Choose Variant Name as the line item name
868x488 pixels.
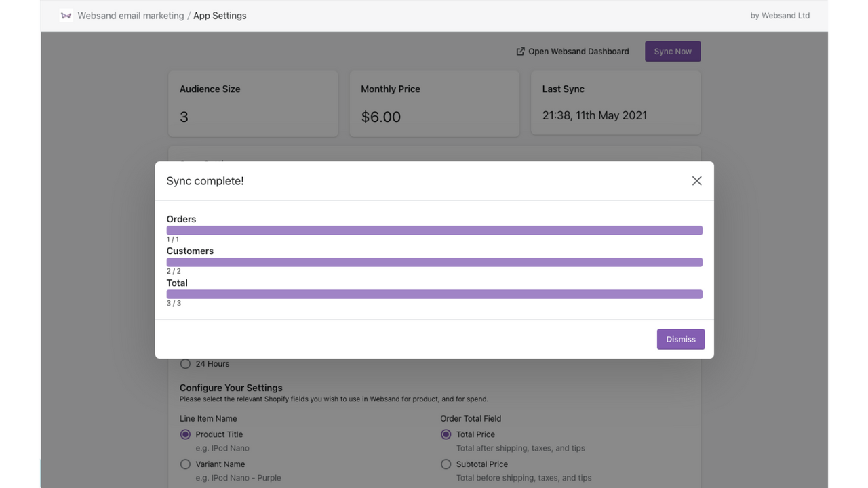(185, 464)
